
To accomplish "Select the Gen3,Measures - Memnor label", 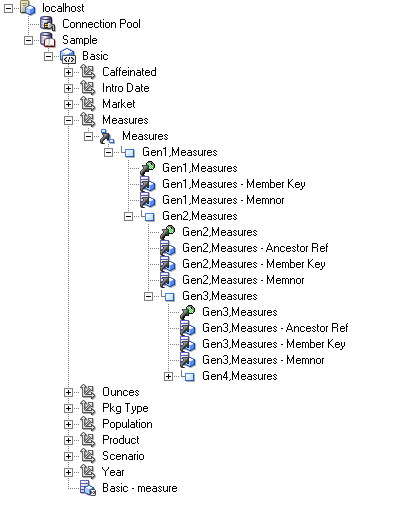I will pos(263,360).
